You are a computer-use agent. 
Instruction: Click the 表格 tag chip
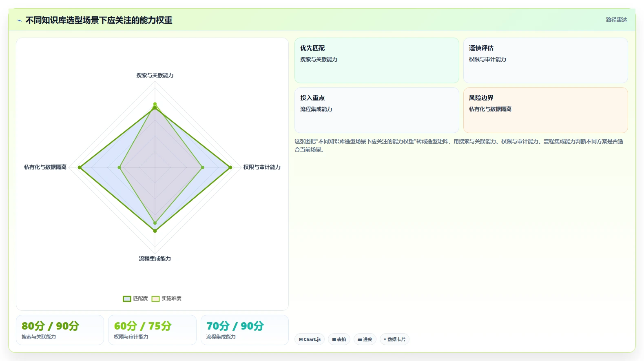coord(339,339)
